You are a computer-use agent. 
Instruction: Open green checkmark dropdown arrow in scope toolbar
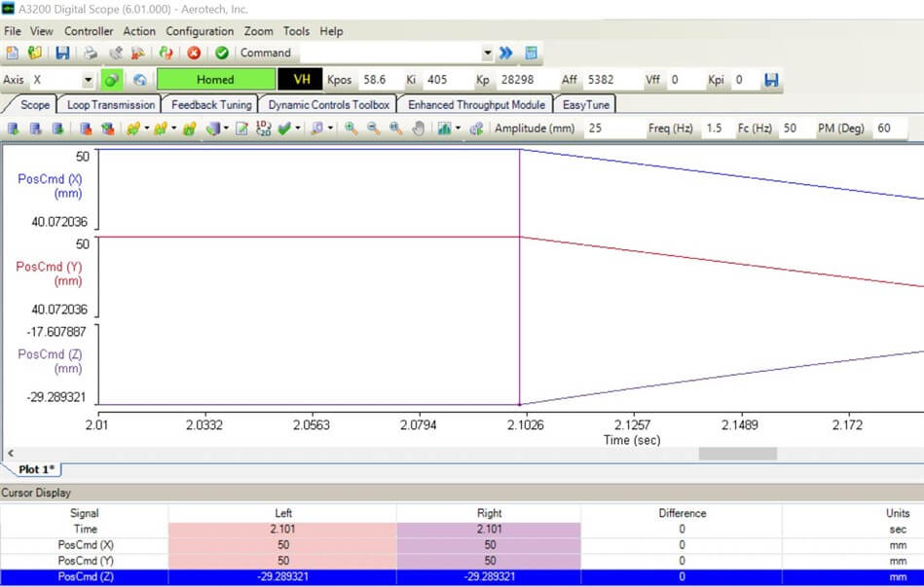tap(298, 128)
